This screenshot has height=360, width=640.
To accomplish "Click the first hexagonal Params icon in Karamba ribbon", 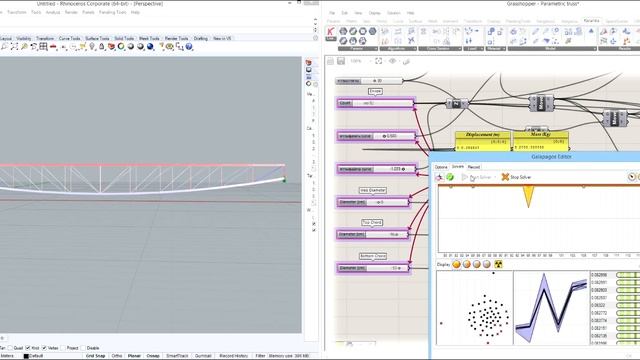I will 343,31.
